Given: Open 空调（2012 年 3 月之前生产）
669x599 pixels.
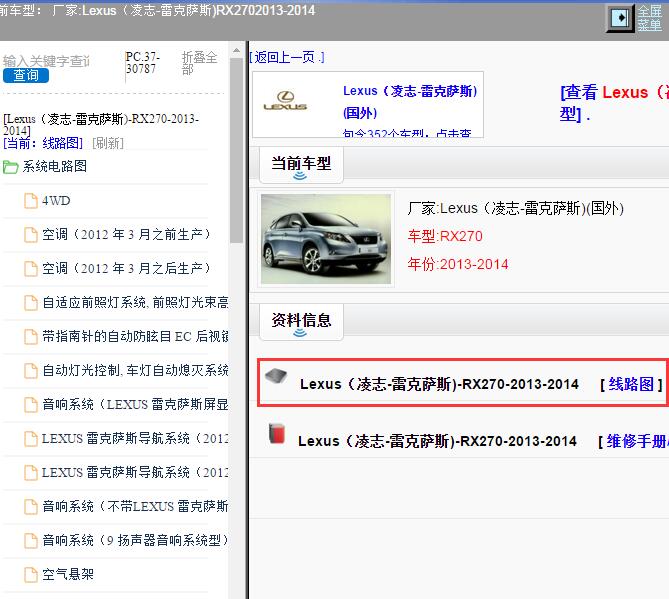Looking at the screenshot, I should click(126, 234).
